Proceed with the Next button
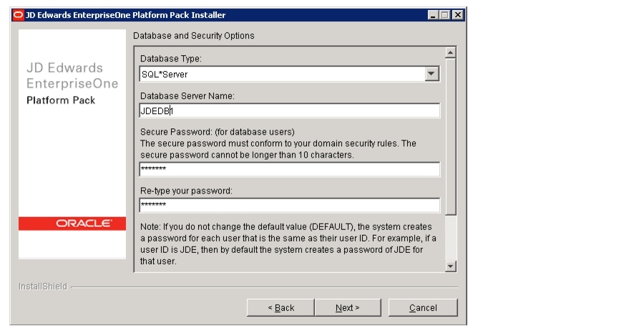The image size is (644, 331). click(348, 307)
